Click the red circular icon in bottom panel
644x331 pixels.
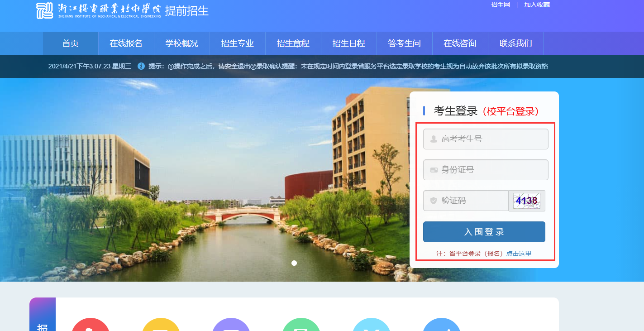91,325
